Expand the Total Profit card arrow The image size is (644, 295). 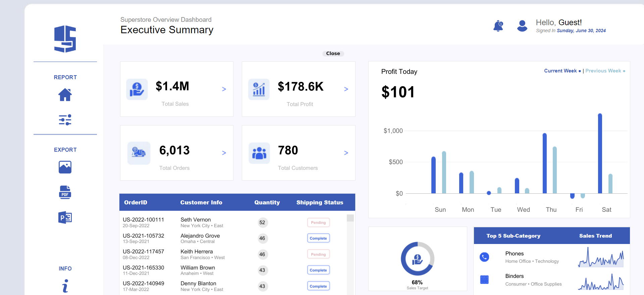pos(346,89)
